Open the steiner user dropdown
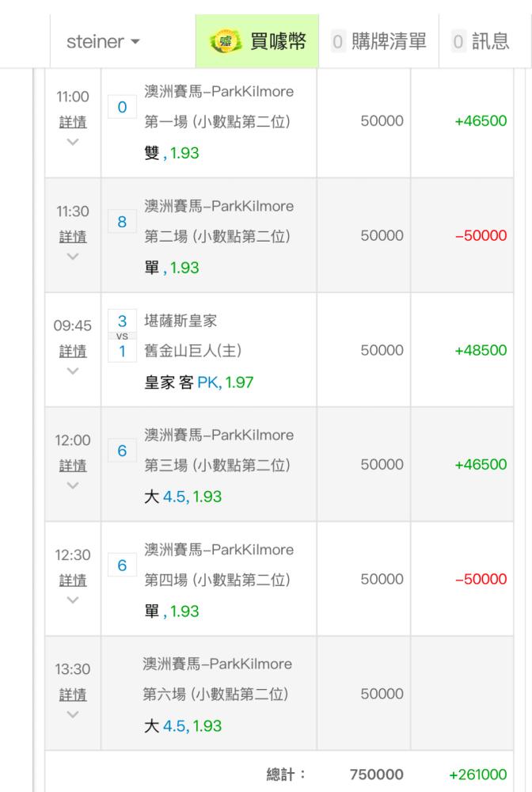Viewport: 532px width, 792px height. pyautogui.click(x=103, y=42)
